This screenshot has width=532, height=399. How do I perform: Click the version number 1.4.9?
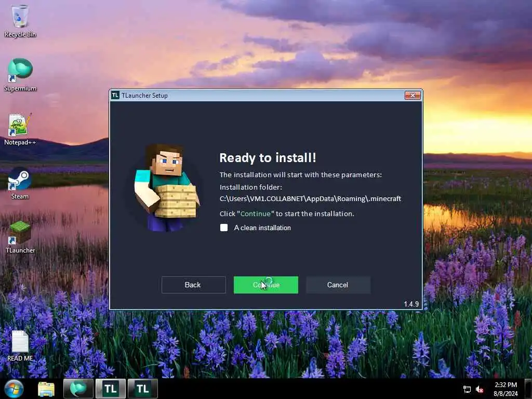click(411, 304)
